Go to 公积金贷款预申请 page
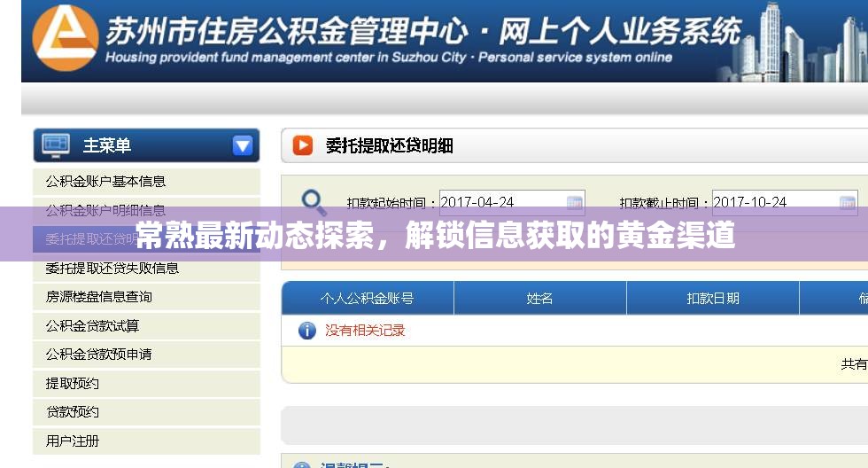Screen dimensions: 868x468 tap(146, 355)
